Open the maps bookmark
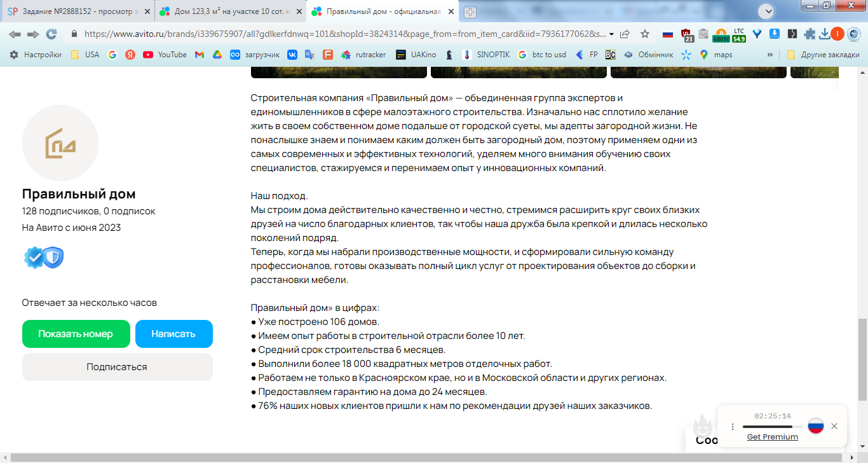Image resolution: width=868 pixels, height=463 pixels. (x=716, y=55)
